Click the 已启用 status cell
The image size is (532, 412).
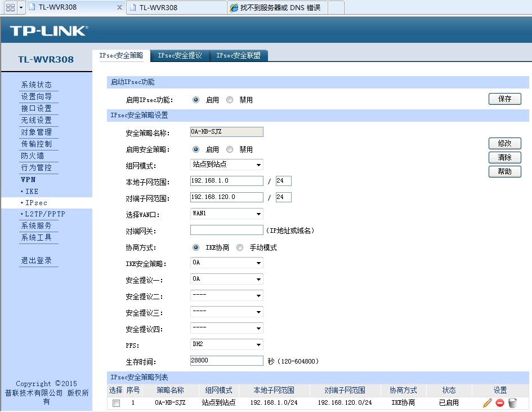[x=449, y=403]
